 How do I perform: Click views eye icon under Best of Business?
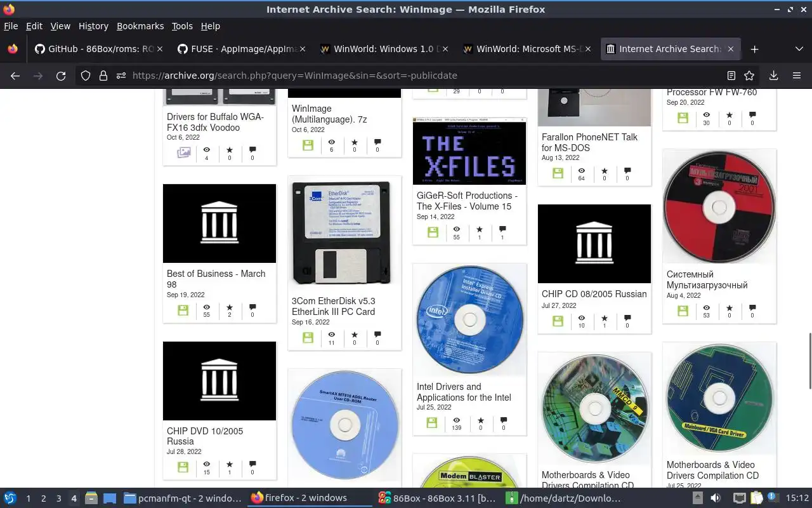pos(206,307)
